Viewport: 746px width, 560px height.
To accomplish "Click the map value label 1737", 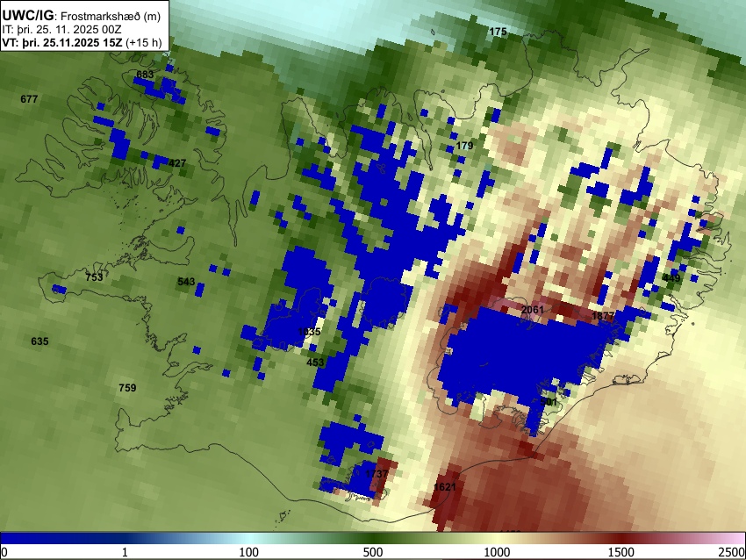I will pyautogui.click(x=377, y=474).
